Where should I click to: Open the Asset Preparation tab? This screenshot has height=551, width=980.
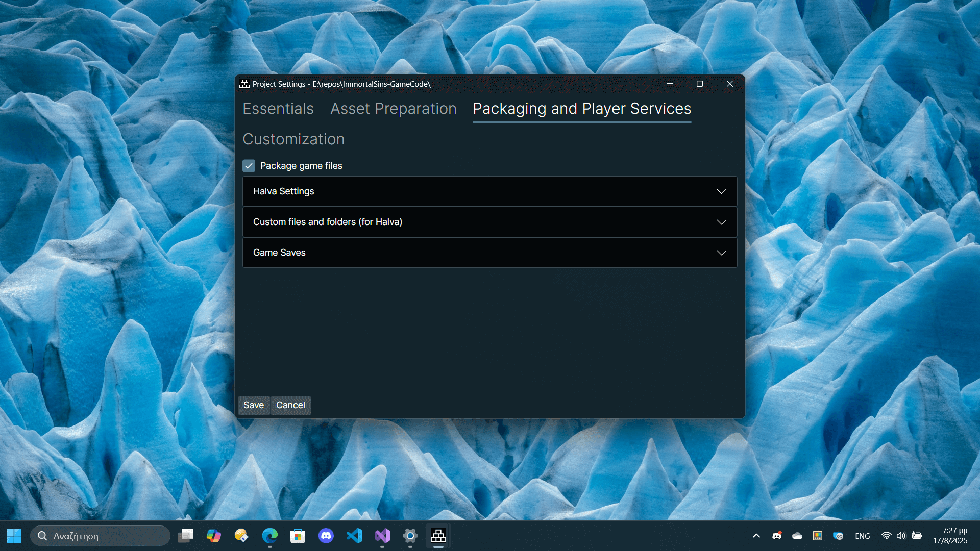(393, 109)
